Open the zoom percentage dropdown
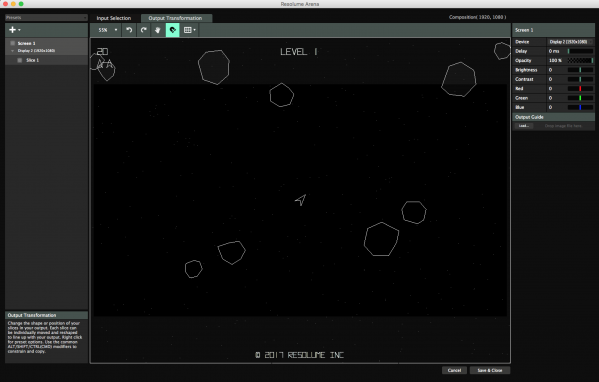The width and height of the screenshot is (599, 382). point(106,30)
